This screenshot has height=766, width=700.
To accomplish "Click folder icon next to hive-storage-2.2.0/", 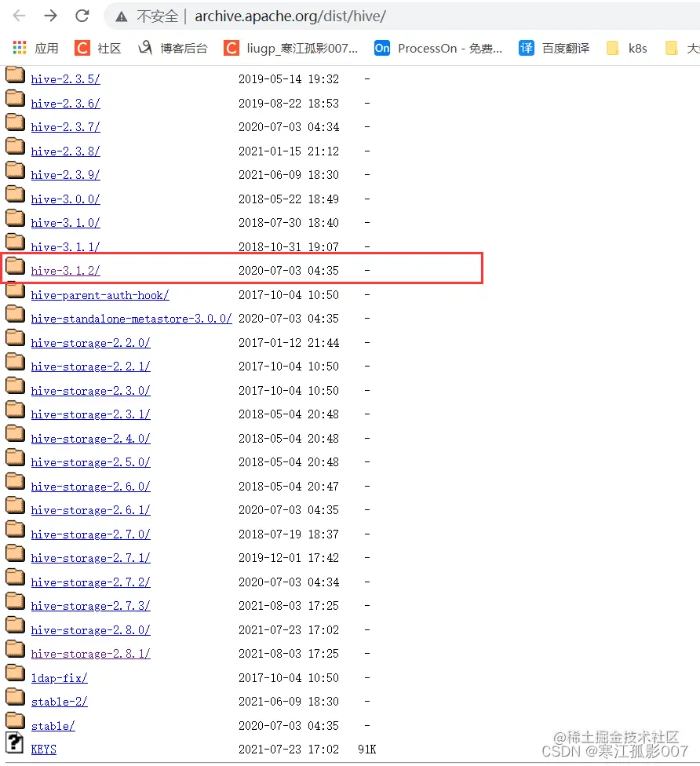I will click(15, 338).
